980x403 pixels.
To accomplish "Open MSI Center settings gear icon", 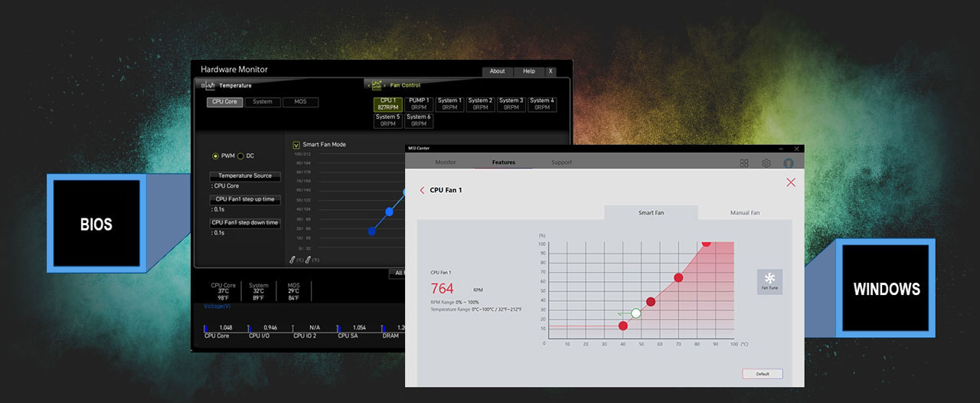I will [766, 163].
